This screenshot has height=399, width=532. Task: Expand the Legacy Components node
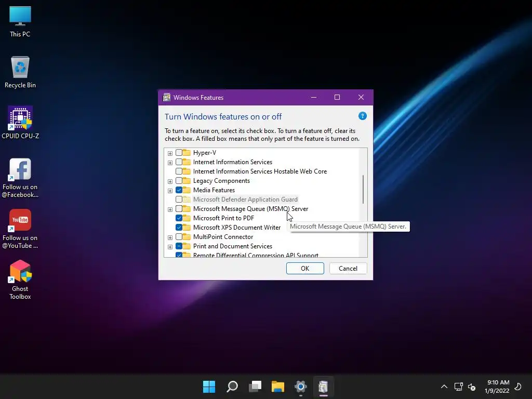tap(170, 181)
